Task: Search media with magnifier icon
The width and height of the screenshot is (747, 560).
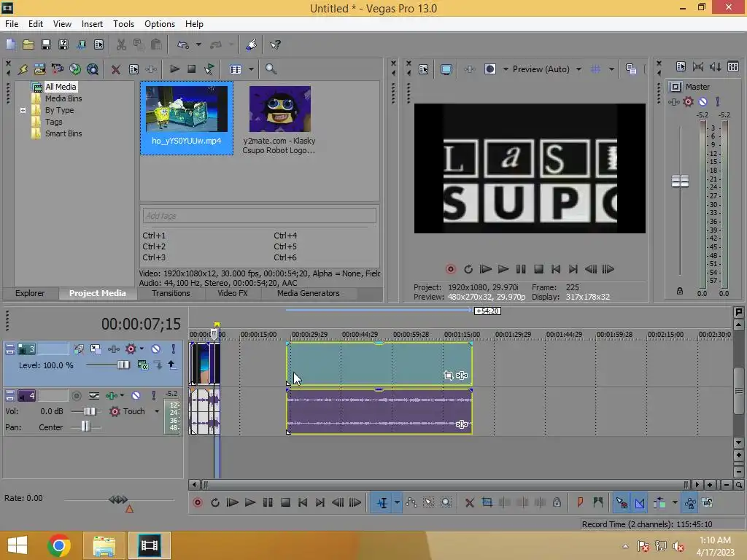Action: 271,69
